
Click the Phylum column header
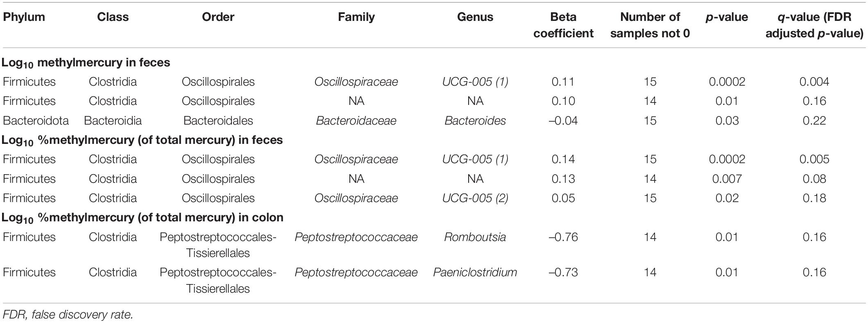(24, 17)
